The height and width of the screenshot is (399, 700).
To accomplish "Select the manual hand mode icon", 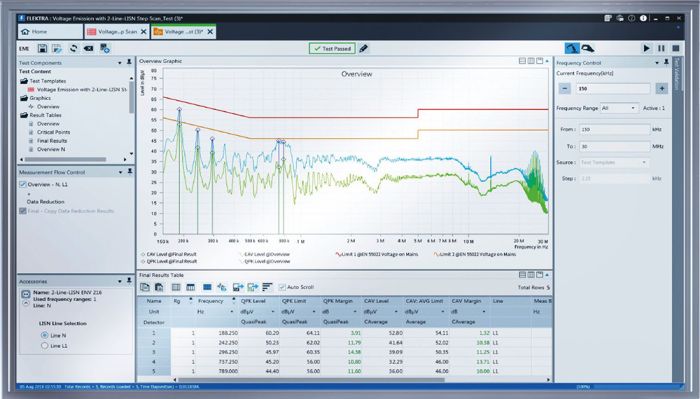I will (x=588, y=48).
